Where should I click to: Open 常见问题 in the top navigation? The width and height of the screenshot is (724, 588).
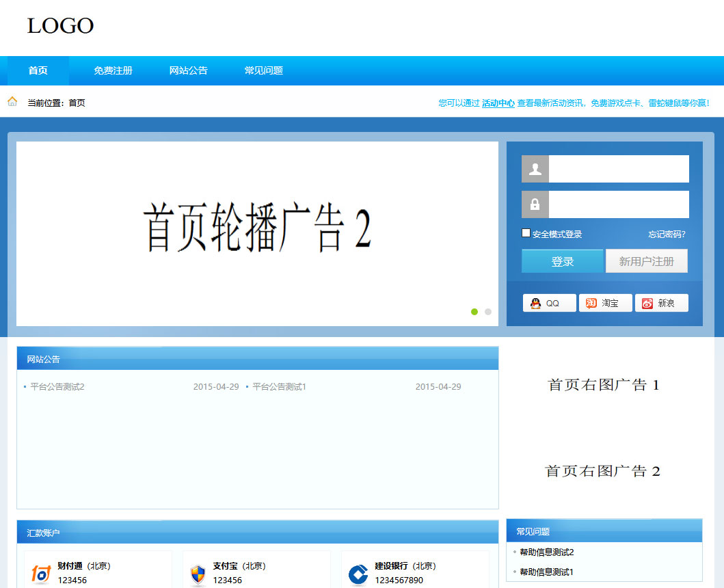click(263, 71)
